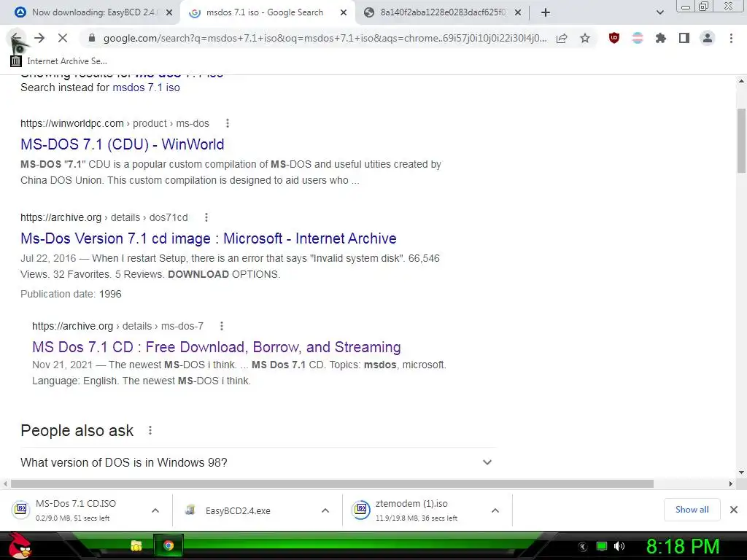
Task: View site info via the padlock icon
Action: (92, 38)
